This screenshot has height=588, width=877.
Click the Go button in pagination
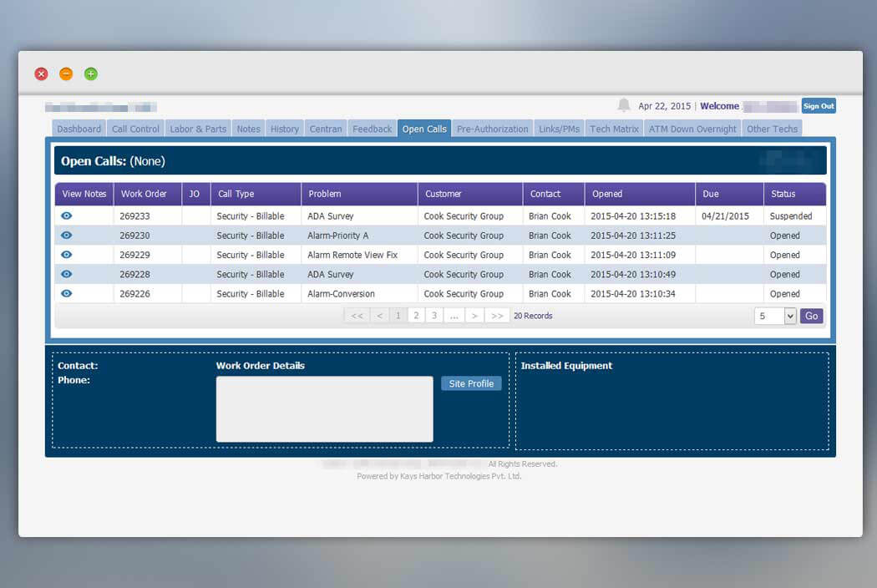coord(811,316)
